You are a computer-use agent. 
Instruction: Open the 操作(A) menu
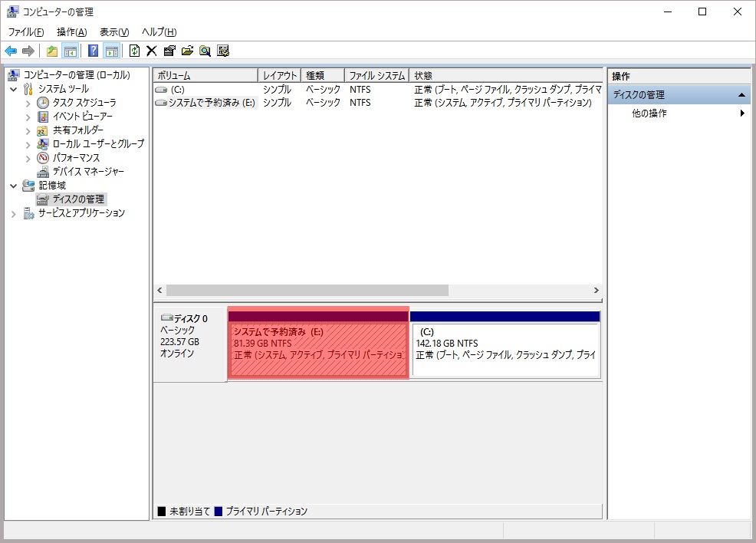(x=72, y=31)
